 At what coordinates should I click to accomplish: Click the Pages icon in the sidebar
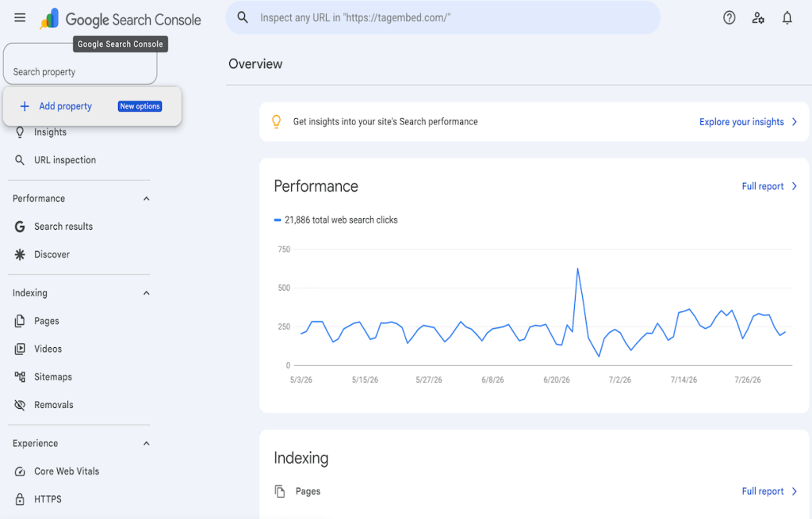20,321
